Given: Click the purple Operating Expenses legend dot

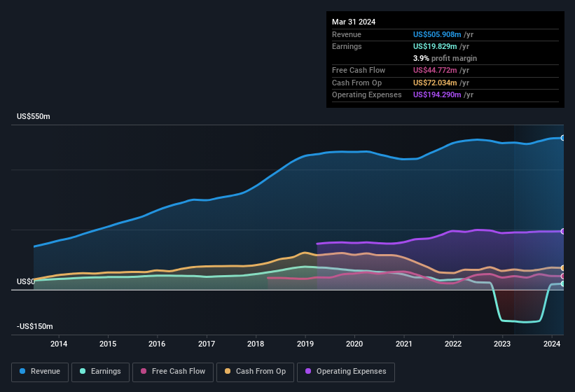Looking at the screenshot, I should click(309, 371).
